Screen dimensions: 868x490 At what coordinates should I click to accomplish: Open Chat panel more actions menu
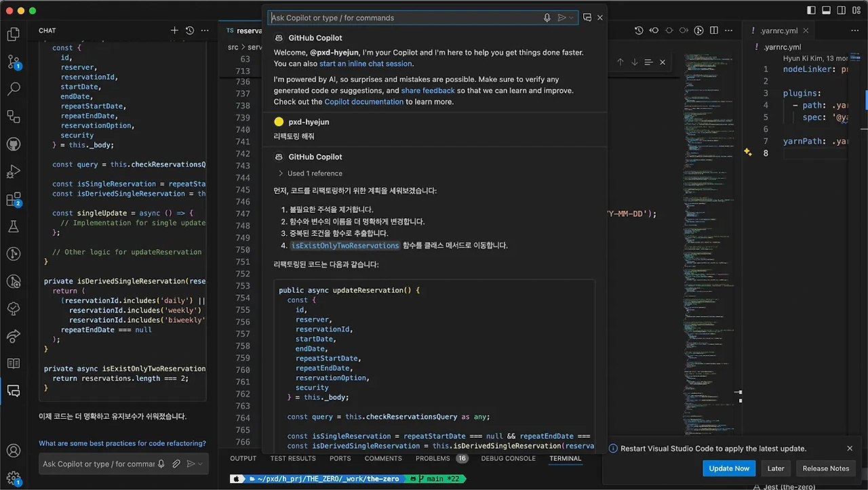(x=205, y=30)
